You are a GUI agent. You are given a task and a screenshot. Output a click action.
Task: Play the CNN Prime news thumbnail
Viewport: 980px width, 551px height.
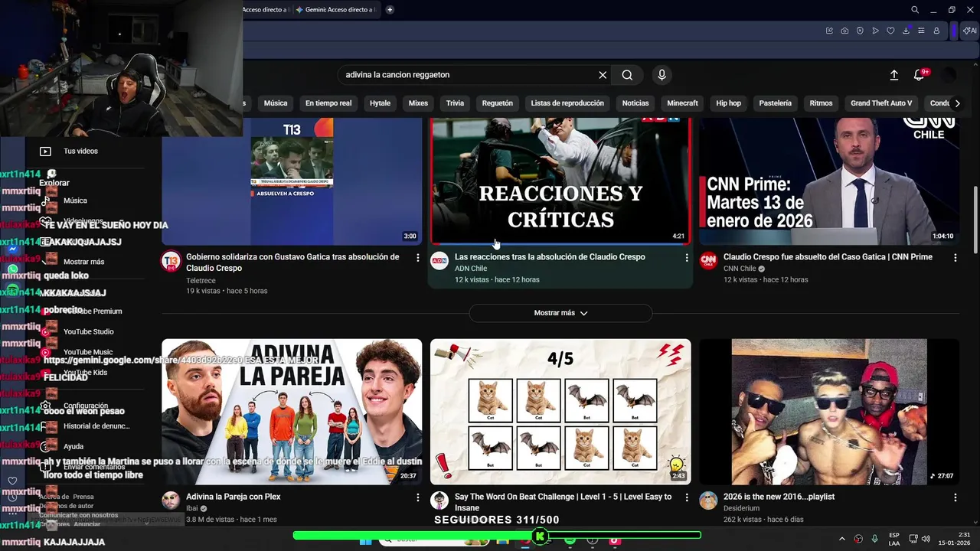coord(829,181)
